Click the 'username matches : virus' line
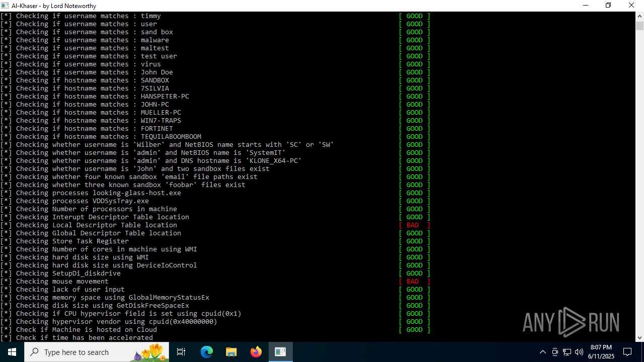The image size is (644, 362). click(x=80, y=64)
